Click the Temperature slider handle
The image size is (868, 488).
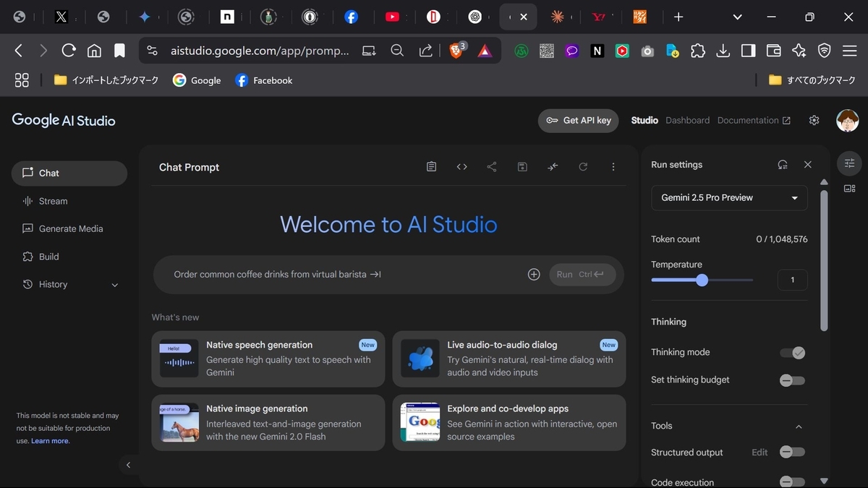[702, 280]
